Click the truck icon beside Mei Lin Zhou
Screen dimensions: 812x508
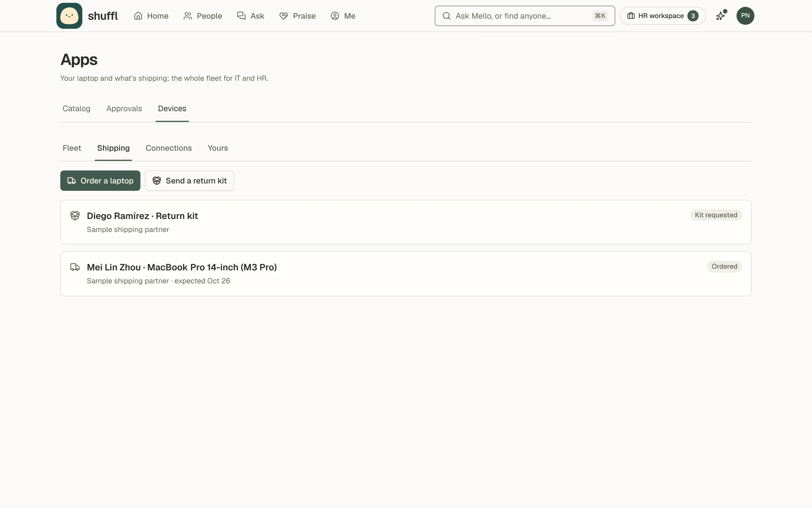coord(75,267)
